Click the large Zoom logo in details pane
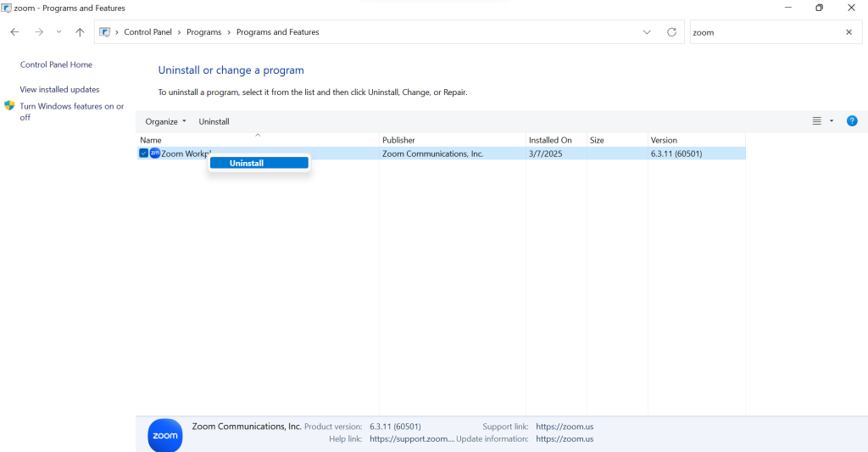Screen dimensions: 868x452 click(x=165, y=435)
